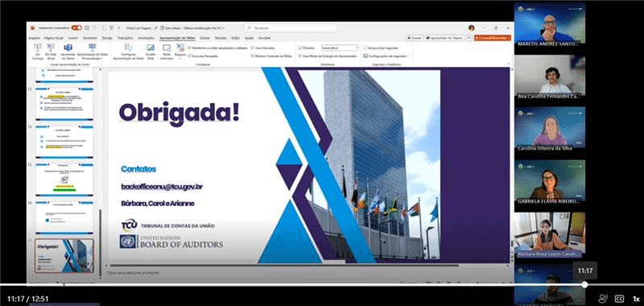Toggle Usar Modo de Exibição do Apresentador
The width and height of the screenshot is (644, 306).
tap(300, 56)
